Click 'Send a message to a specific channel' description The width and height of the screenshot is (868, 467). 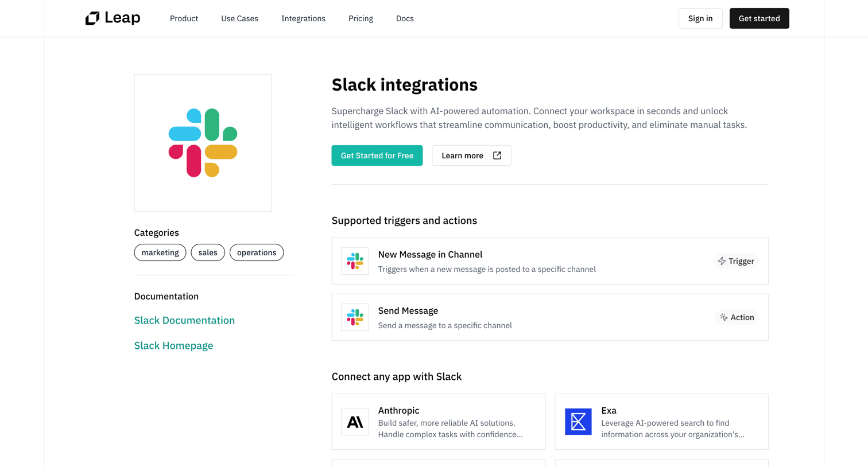click(x=445, y=325)
